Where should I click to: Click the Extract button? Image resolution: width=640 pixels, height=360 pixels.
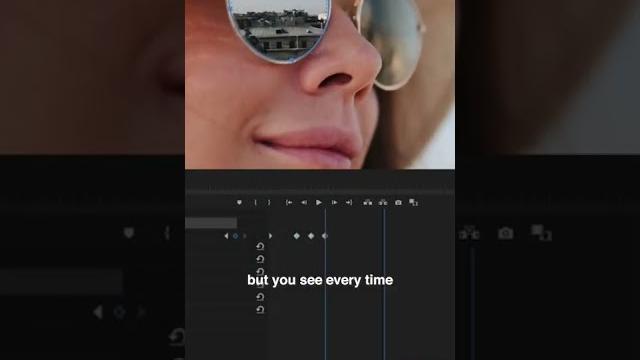pos(383,202)
